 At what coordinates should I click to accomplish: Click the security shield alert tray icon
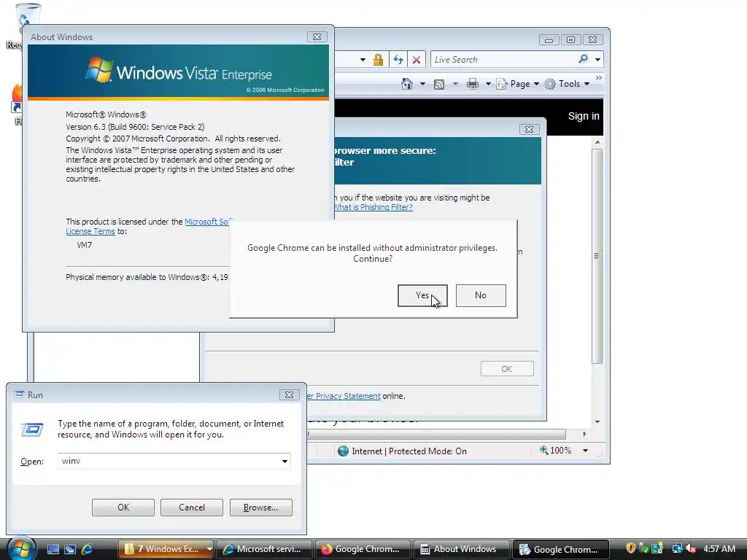[x=631, y=548]
